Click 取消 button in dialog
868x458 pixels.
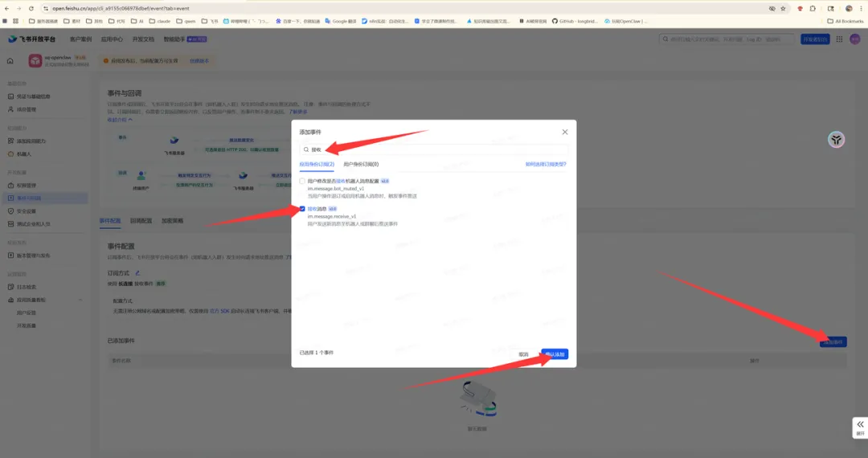pyautogui.click(x=524, y=354)
